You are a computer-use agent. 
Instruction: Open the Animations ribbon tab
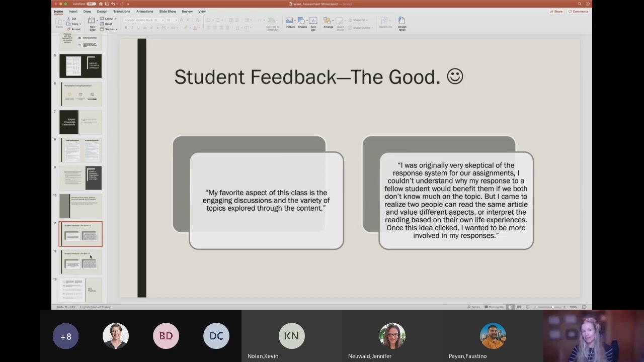pyautogui.click(x=145, y=11)
